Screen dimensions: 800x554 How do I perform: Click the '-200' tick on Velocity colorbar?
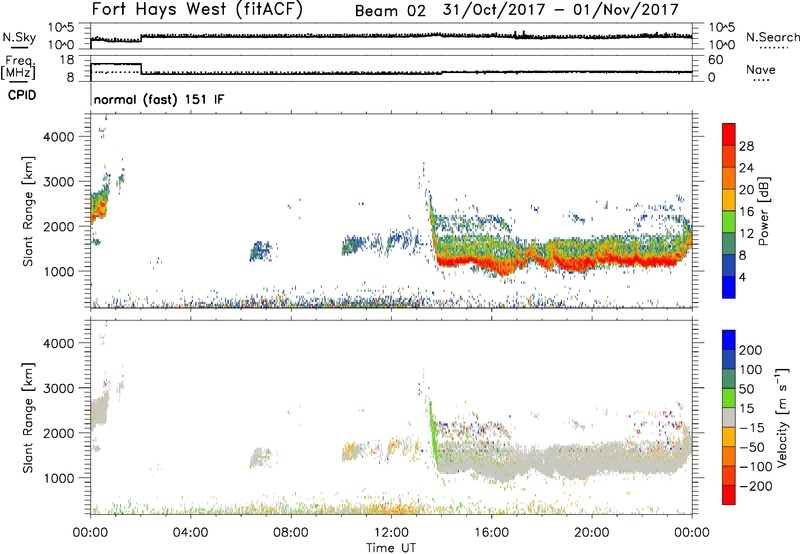[755, 486]
